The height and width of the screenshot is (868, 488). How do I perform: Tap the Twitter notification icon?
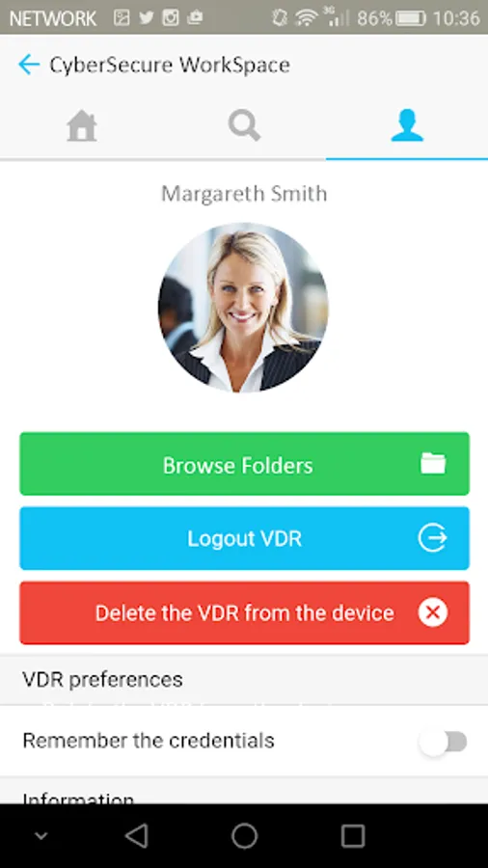click(x=146, y=17)
